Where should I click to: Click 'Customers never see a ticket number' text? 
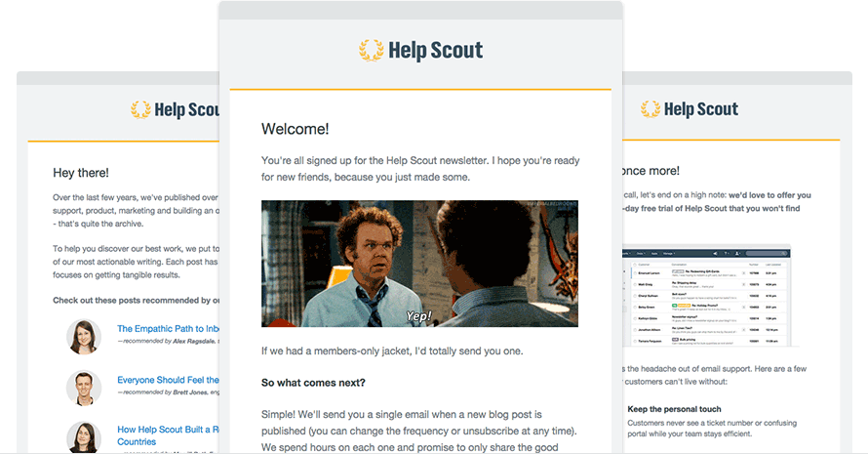pos(712,429)
